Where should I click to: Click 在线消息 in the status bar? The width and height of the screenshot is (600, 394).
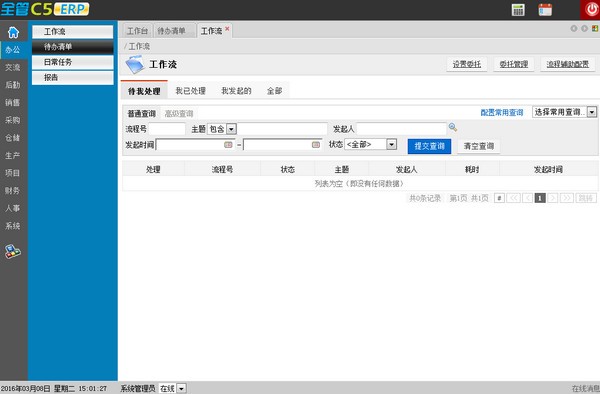(586, 389)
